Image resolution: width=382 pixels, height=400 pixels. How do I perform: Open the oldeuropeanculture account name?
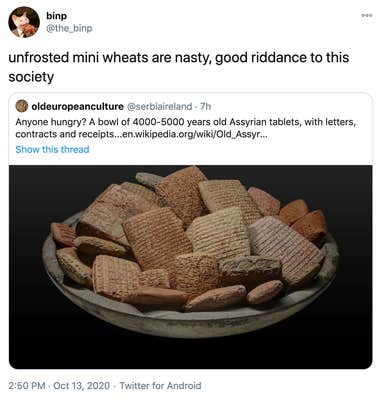click(x=77, y=106)
